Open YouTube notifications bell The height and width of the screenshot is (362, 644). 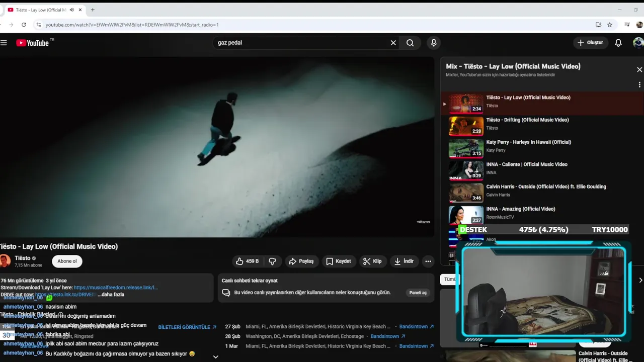[x=618, y=43]
